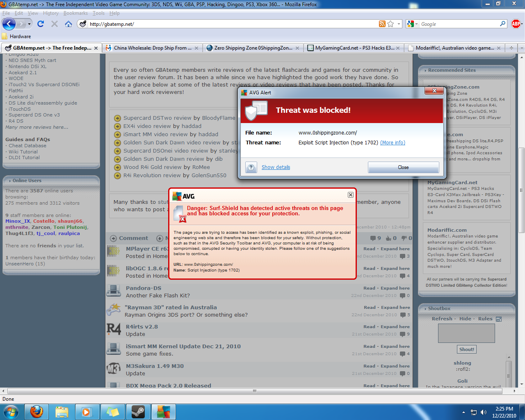Open the File menu
The image size is (525, 420).
(6, 13)
